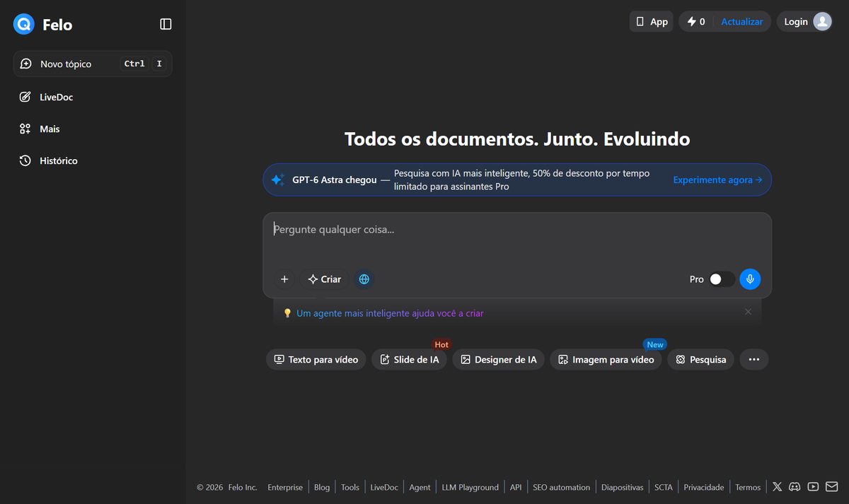Focus the Pergunte qualquer coisa input

517,229
